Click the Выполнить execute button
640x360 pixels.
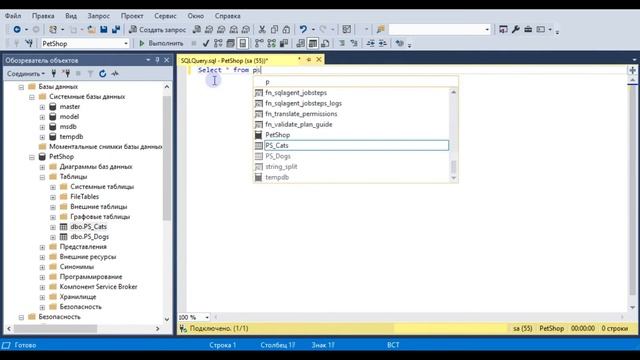click(161, 43)
